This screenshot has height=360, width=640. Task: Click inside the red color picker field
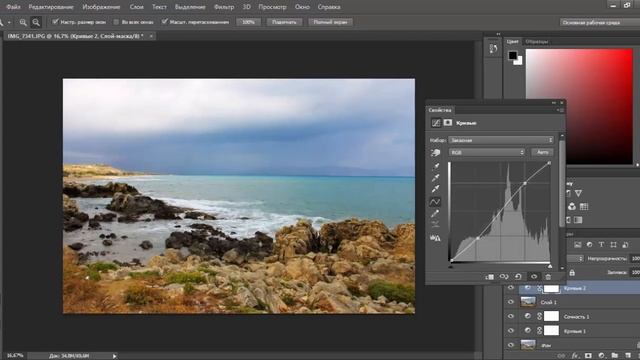579,107
